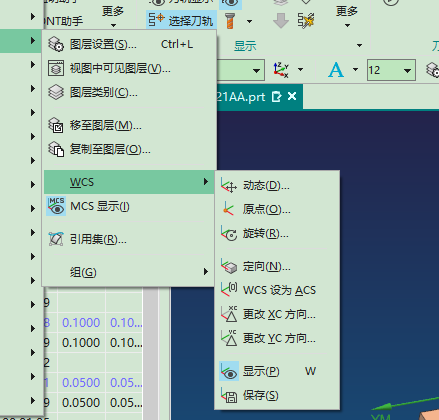This screenshot has width=439, height=420.
Task: Click the 旋转 rotate icon
Action: coord(229,233)
